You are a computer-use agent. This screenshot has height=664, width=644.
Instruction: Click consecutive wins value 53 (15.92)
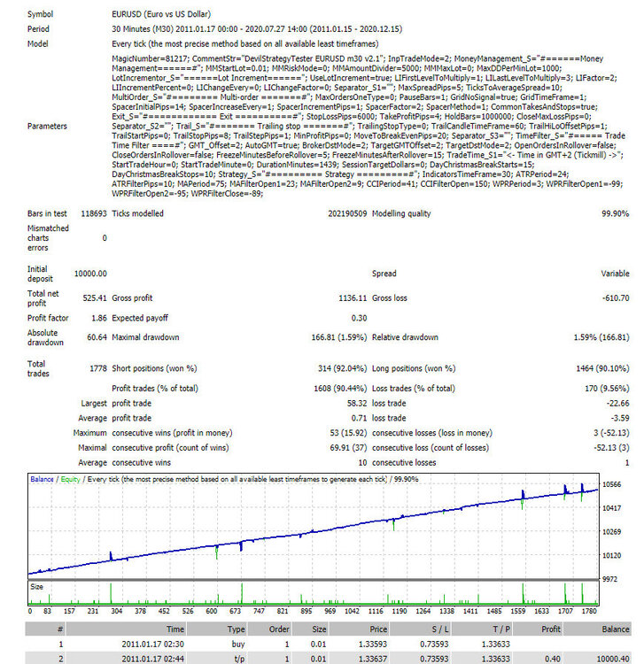tap(348, 433)
